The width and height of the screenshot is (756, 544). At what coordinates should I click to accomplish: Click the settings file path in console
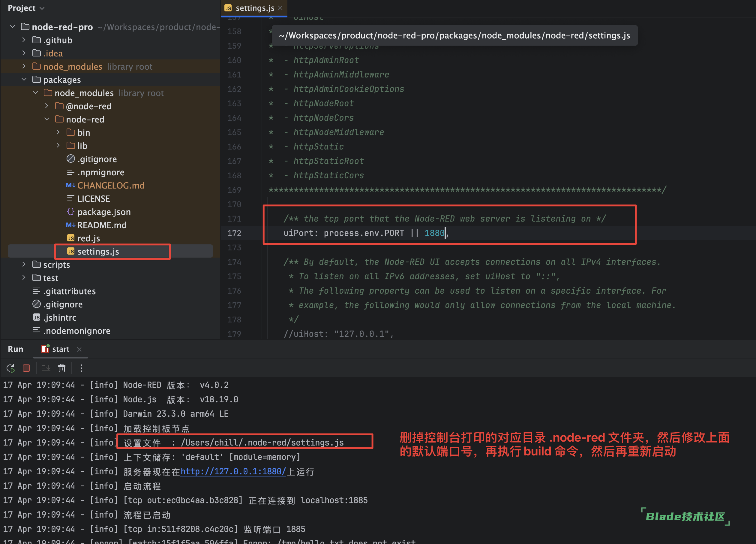262,443
